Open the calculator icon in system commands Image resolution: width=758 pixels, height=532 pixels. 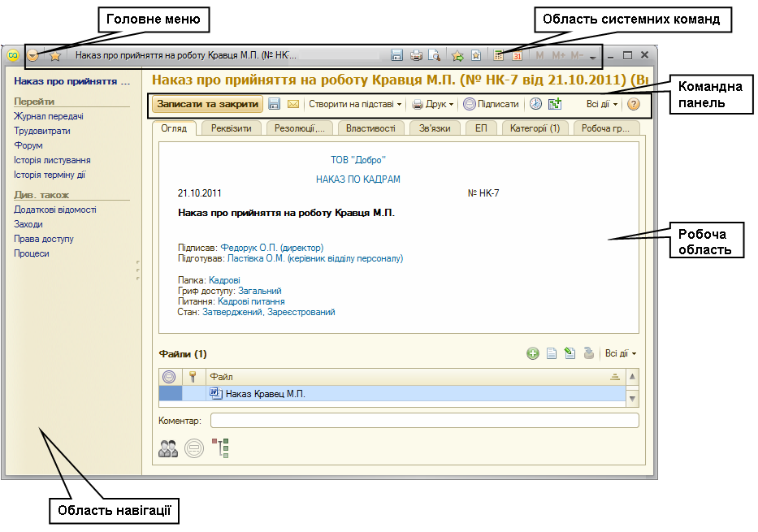pos(498,55)
